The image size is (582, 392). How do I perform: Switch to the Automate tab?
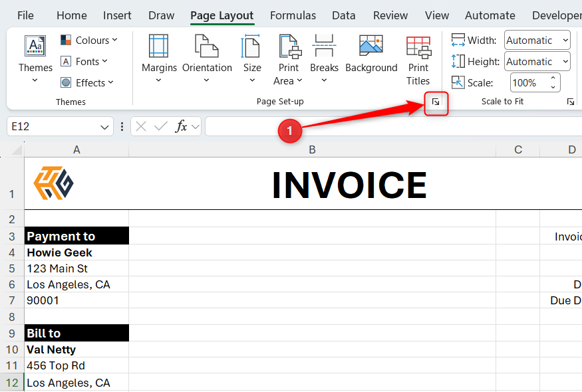[x=490, y=15]
